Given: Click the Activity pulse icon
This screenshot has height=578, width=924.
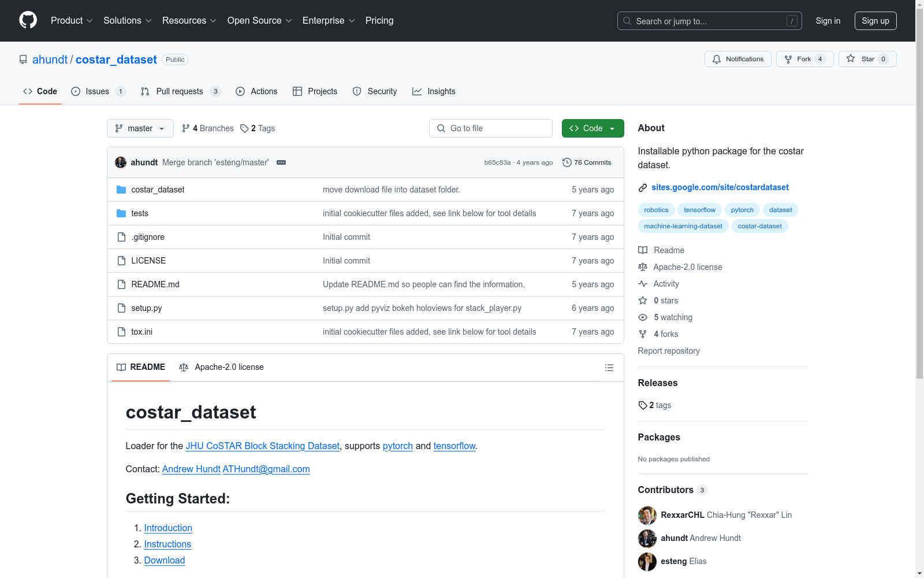Looking at the screenshot, I should click(x=643, y=284).
